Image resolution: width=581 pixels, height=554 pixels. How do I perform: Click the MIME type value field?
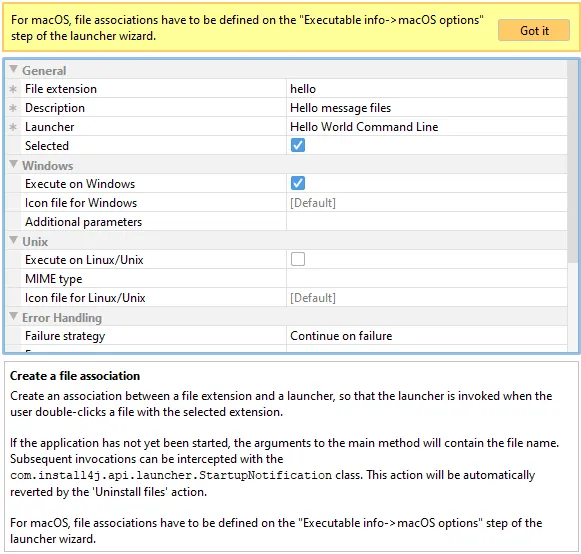[426, 279]
